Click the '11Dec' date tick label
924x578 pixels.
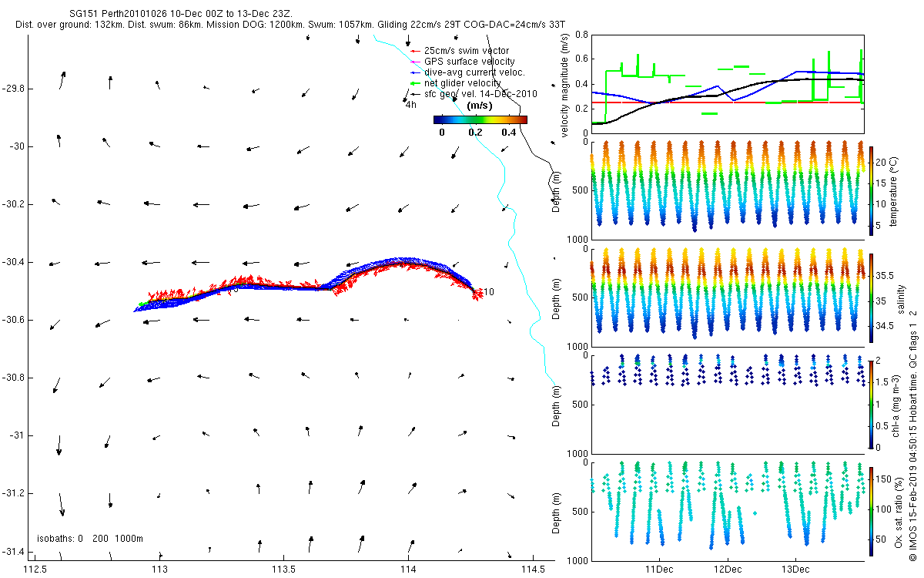659,570
